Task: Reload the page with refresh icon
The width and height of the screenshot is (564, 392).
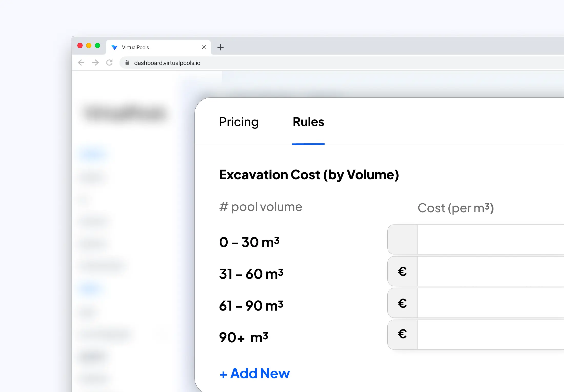Action: coord(109,63)
